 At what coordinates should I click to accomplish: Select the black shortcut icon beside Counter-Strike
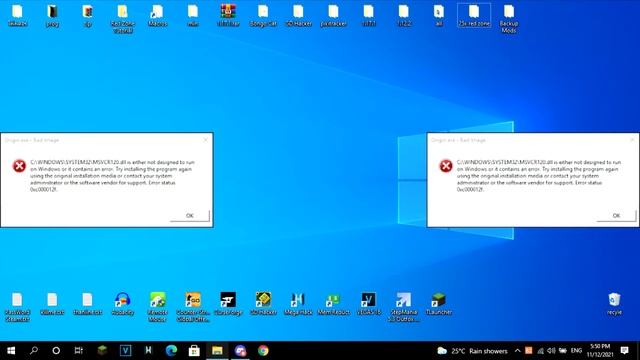click(228, 304)
